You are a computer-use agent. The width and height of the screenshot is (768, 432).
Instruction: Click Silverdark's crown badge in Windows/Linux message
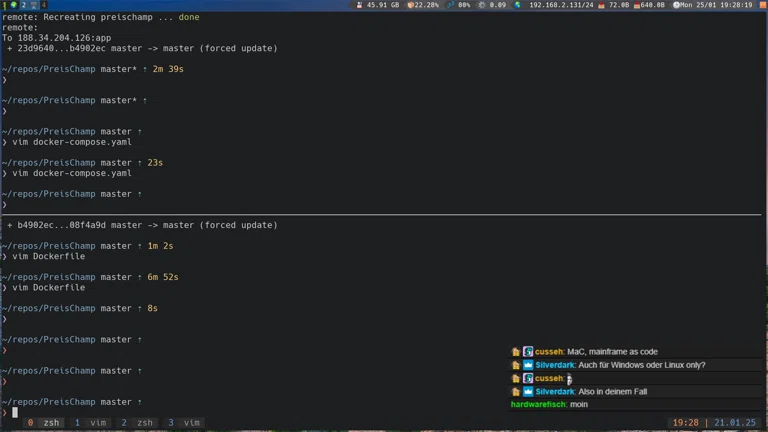528,365
